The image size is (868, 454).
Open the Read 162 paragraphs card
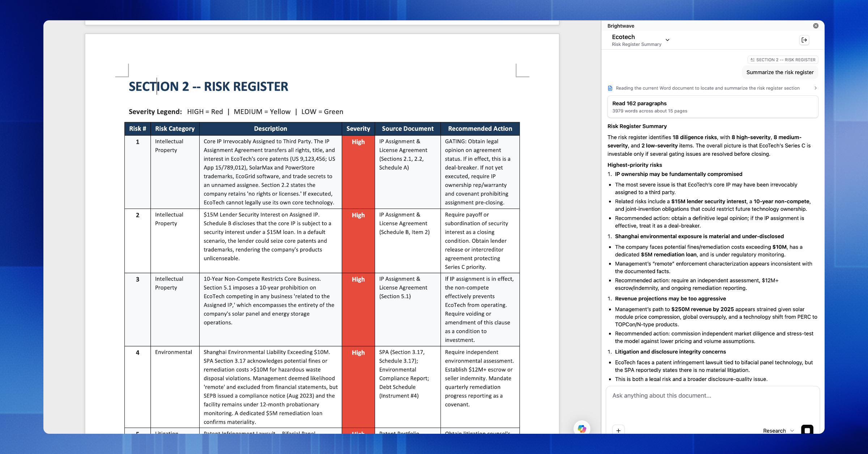[712, 107]
